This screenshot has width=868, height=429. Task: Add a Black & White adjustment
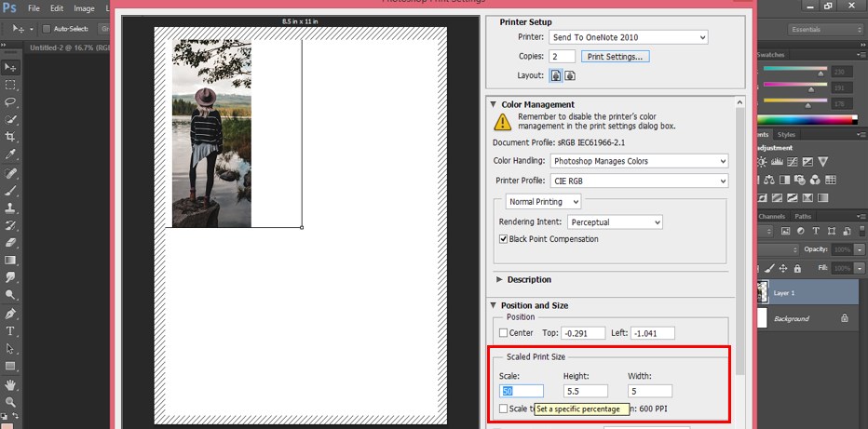[x=784, y=180]
